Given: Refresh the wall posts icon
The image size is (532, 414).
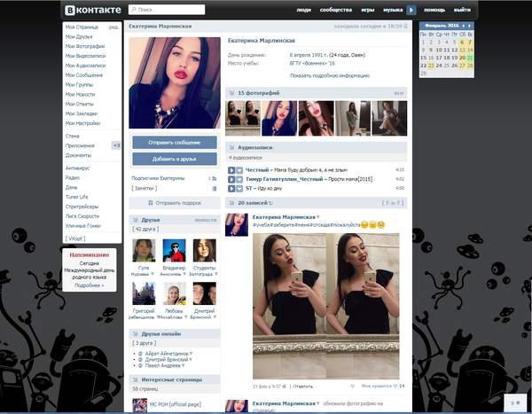Looking at the screenshot, I should tap(270, 203).
